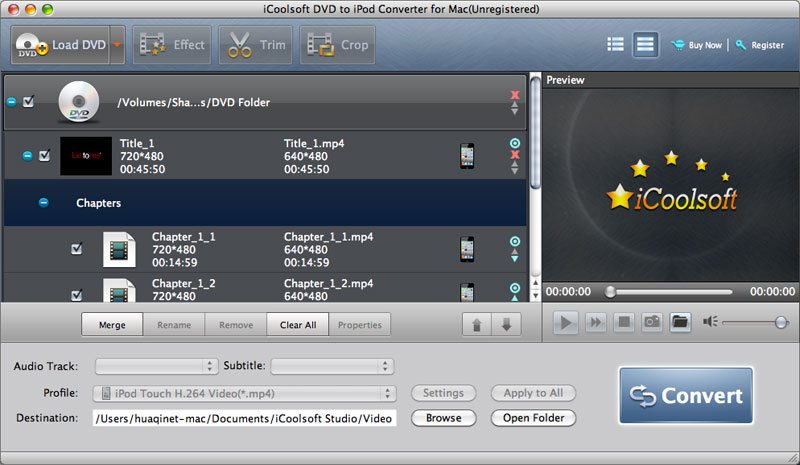Adjust the volume slider in preview

(x=780, y=322)
